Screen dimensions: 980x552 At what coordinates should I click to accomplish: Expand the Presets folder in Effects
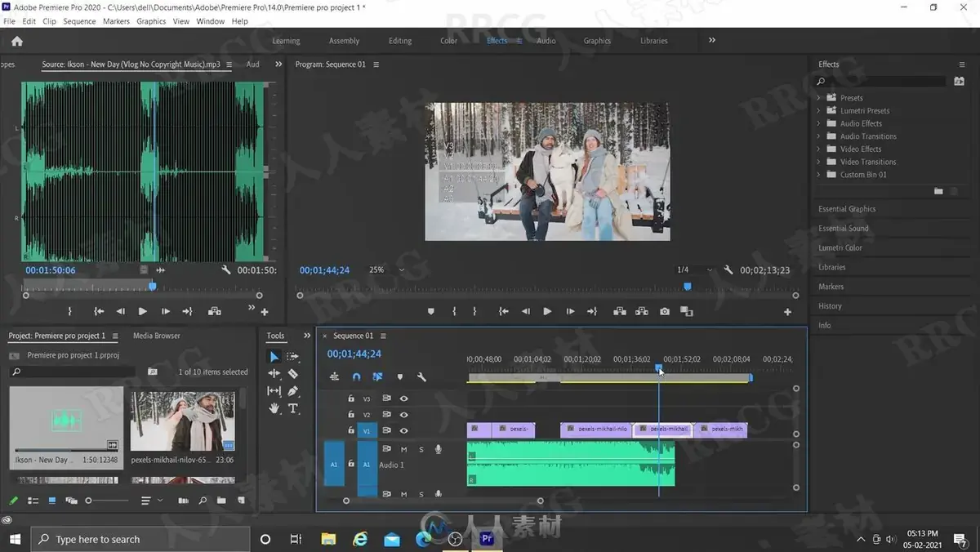819,98
